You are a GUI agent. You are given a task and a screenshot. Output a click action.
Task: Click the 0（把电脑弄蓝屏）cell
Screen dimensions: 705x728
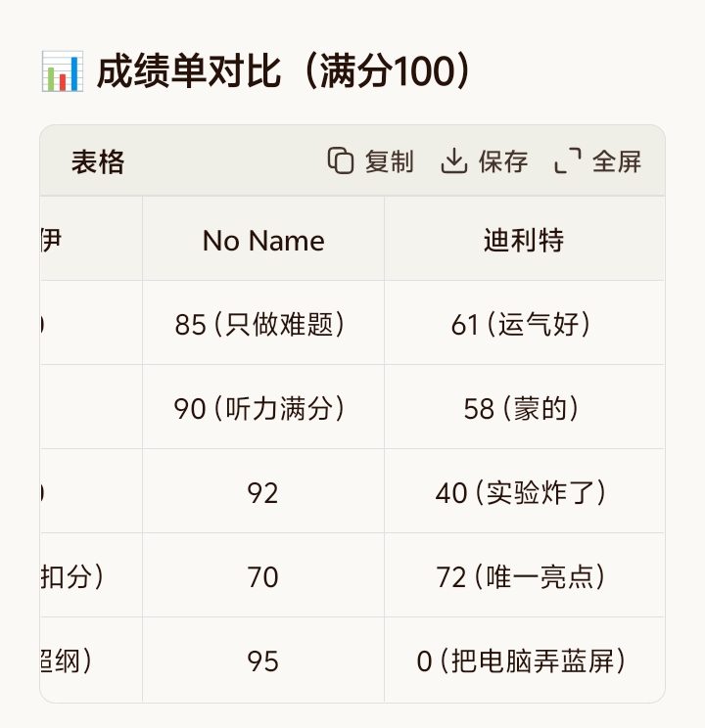pyautogui.click(x=524, y=661)
